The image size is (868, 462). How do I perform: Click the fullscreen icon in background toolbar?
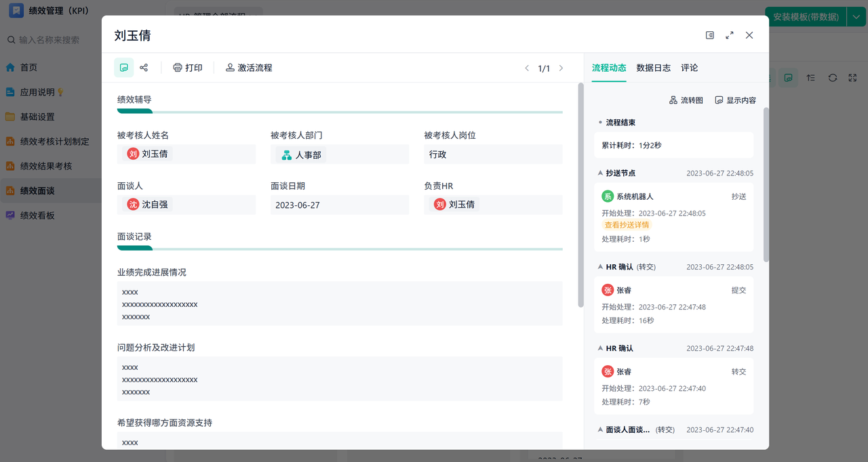tap(853, 78)
